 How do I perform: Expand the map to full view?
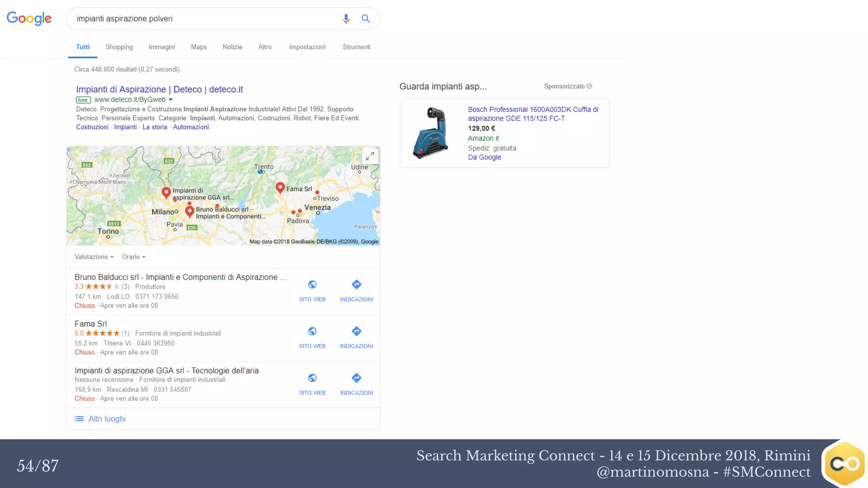point(370,156)
